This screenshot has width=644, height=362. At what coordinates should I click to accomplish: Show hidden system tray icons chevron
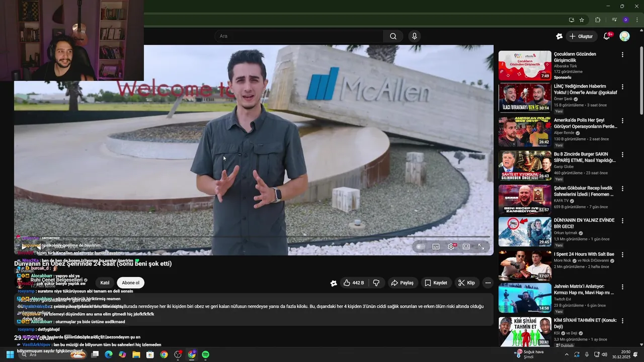pos(567,354)
